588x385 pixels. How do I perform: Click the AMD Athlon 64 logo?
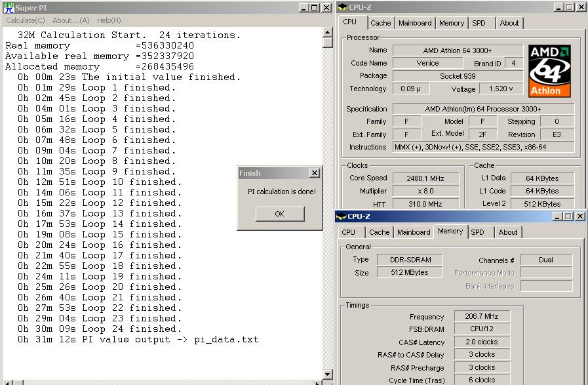(x=549, y=71)
